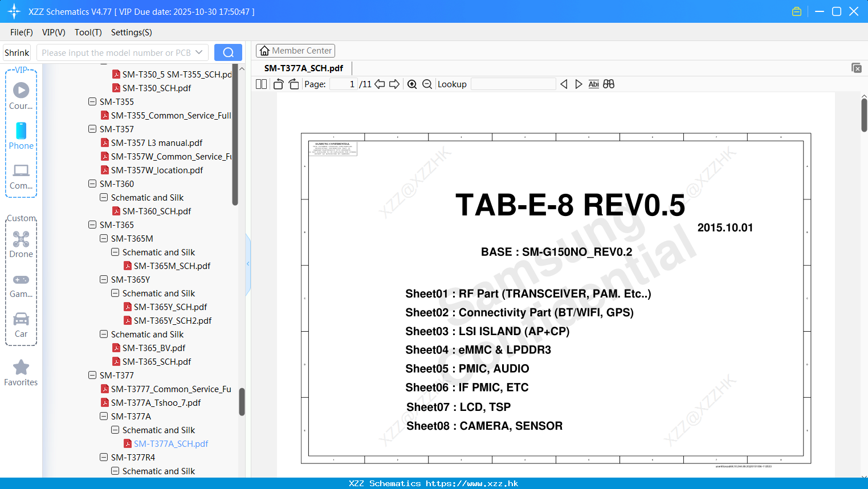
Task: Open SM-T360_SCH.pdf
Action: click(157, 211)
